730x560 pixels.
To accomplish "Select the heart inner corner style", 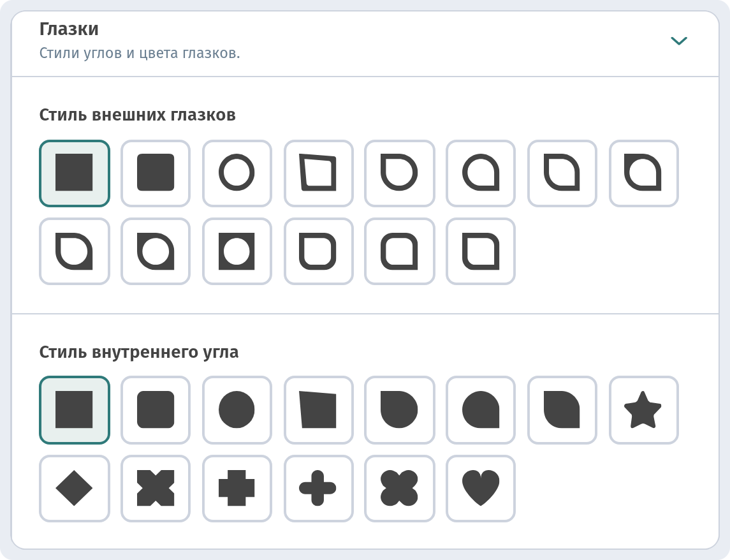I will [x=481, y=489].
